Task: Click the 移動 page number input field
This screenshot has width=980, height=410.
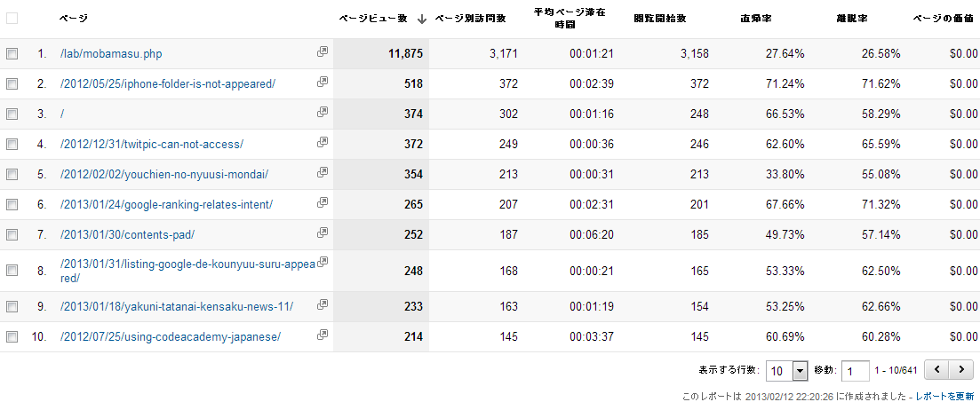Action: click(855, 370)
